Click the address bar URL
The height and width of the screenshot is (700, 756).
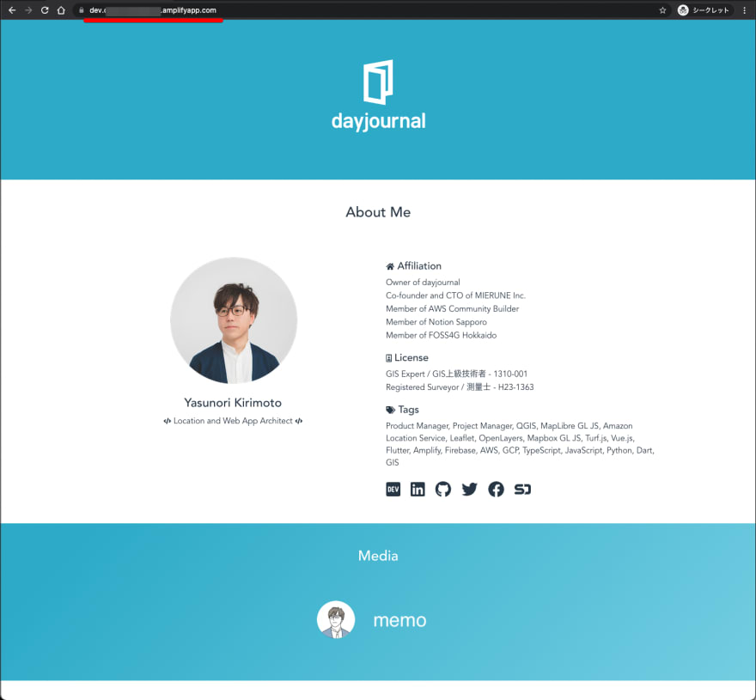[x=153, y=10]
